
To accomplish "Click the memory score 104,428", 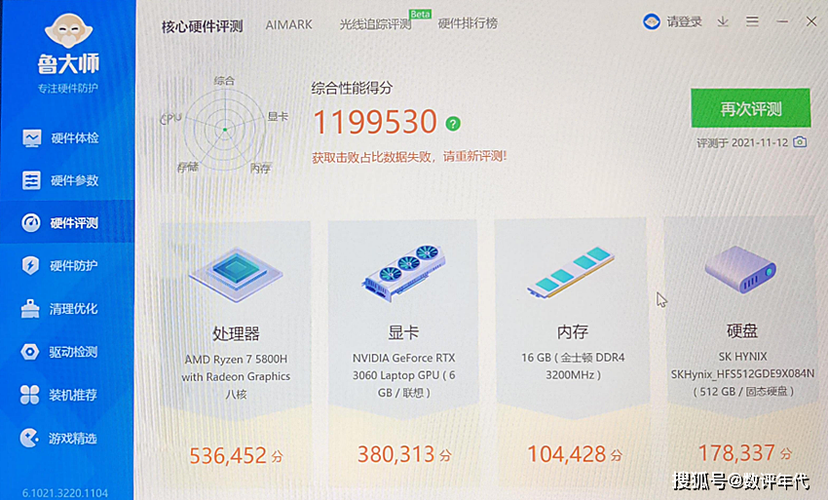I will 567,454.
